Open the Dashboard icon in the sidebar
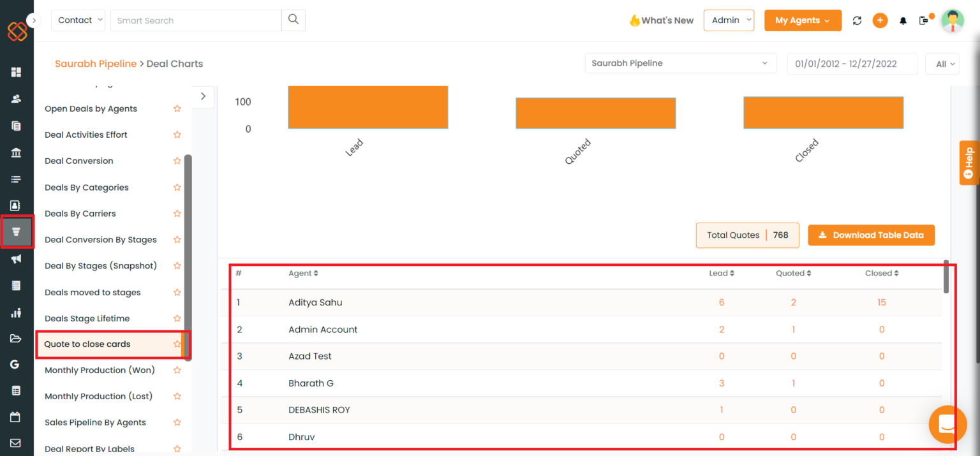This screenshot has width=980, height=456. click(15, 72)
